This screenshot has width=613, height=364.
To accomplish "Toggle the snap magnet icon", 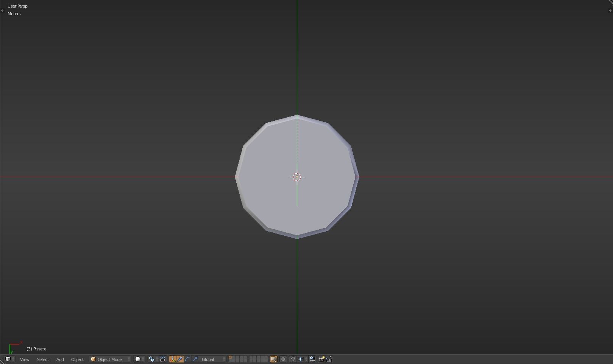I will coord(293,359).
